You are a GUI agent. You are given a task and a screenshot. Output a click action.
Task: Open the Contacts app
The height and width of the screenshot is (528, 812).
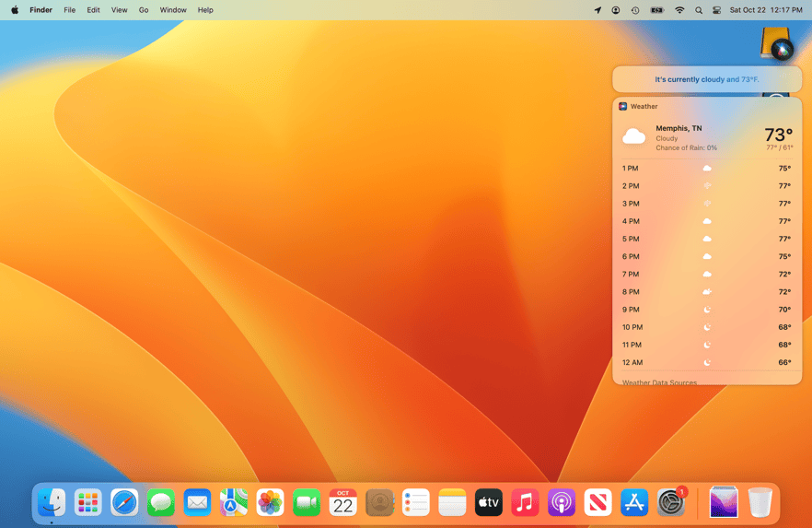pyautogui.click(x=379, y=502)
